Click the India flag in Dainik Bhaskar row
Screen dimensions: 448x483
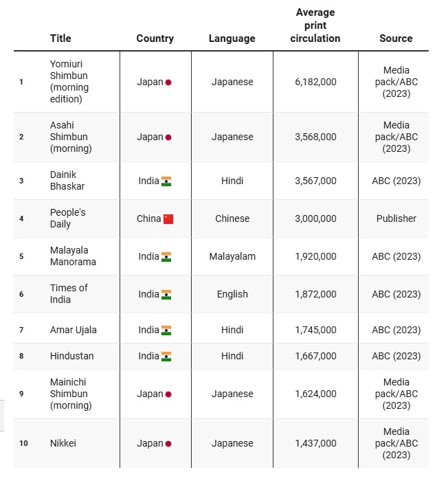coord(166,181)
